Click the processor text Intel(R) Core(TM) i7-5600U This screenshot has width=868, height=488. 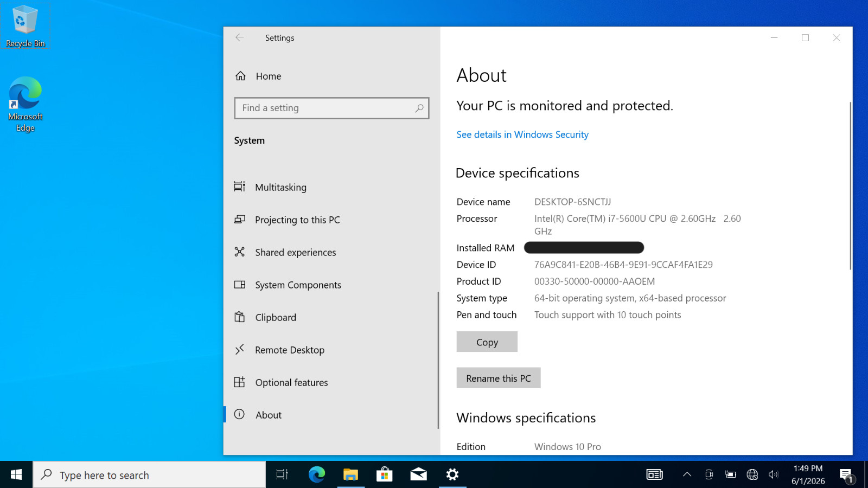[637, 224]
